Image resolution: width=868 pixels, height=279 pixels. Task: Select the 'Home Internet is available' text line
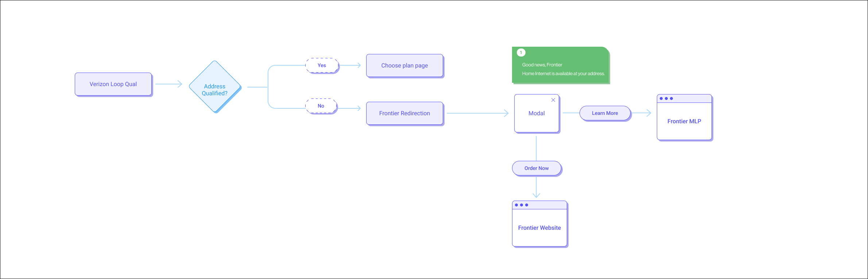pyautogui.click(x=563, y=74)
